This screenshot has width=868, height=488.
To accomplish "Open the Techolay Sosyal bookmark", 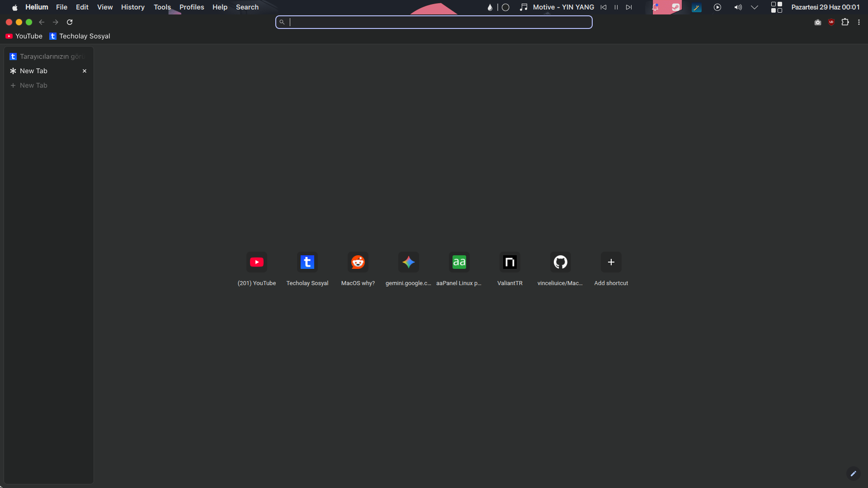I will point(80,36).
